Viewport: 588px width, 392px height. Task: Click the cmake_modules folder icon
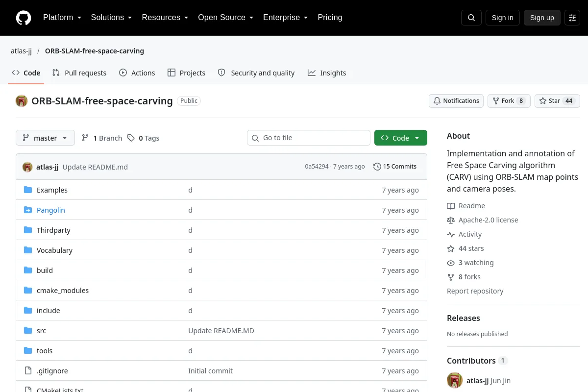coord(28,291)
